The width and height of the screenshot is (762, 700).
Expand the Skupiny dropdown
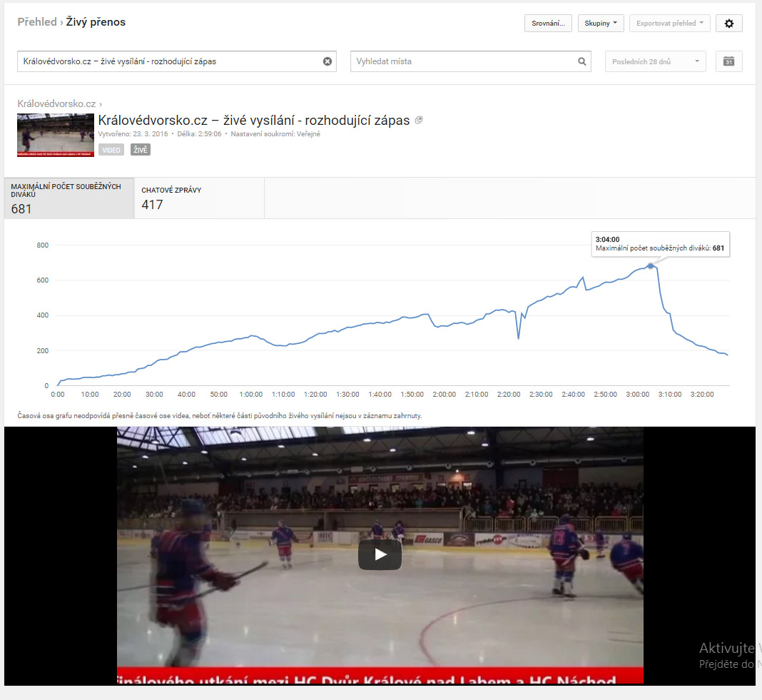pos(600,24)
